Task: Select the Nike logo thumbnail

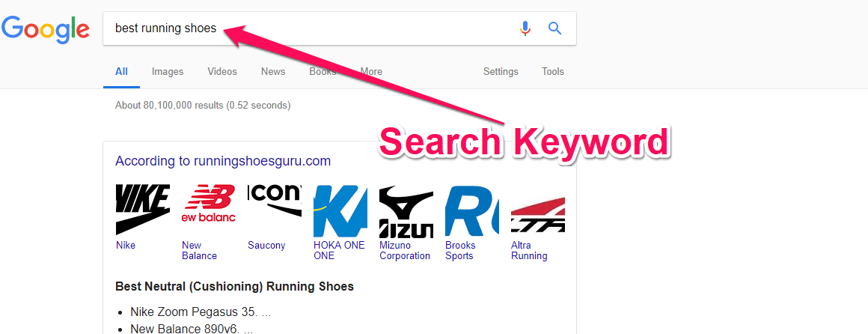Action: pos(142,210)
